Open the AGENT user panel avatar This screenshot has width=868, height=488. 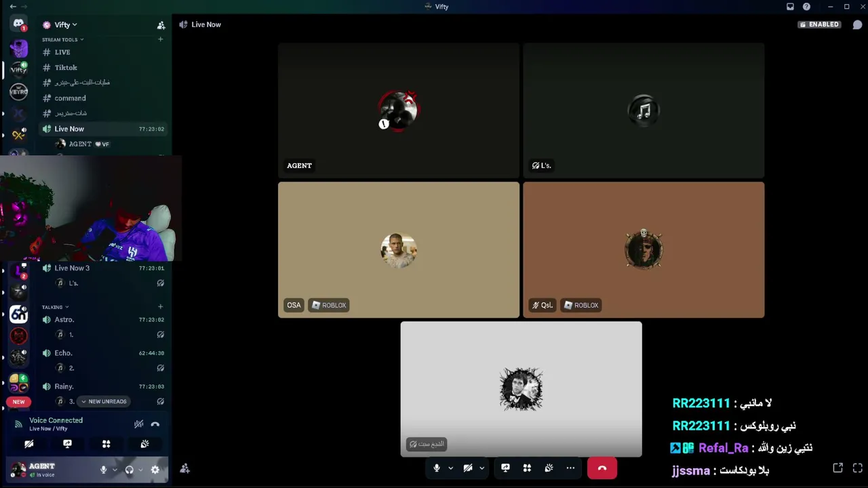(18, 469)
